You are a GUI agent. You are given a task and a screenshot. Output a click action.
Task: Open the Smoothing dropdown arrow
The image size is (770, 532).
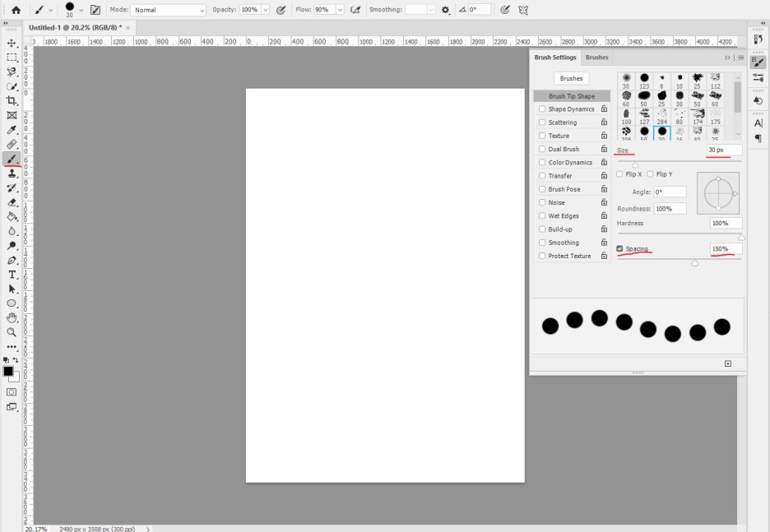tap(431, 9)
